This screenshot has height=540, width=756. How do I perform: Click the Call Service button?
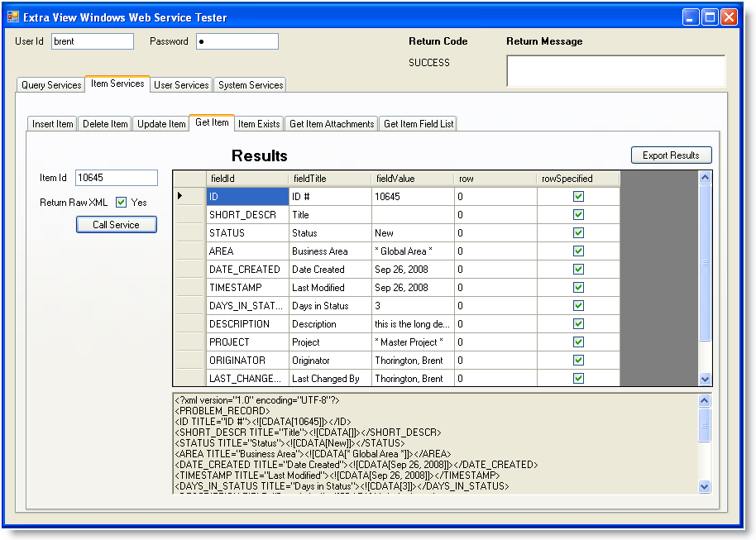click(x=116, y=225)
